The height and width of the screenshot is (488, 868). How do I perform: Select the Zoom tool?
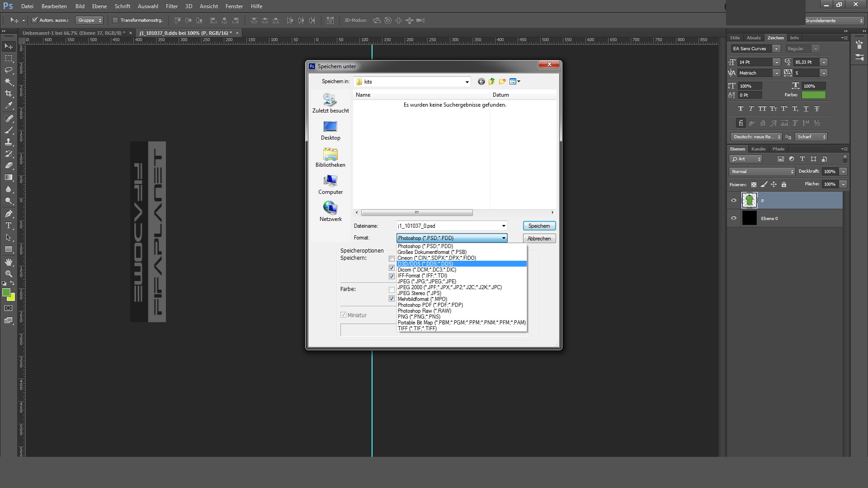click(x=9, y=274)
